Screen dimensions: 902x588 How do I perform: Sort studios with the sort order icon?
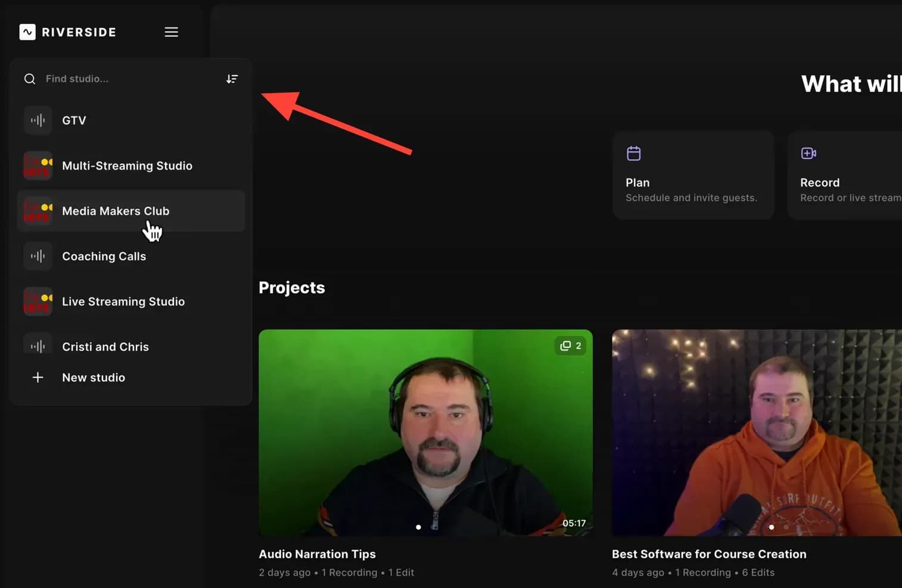232,79
